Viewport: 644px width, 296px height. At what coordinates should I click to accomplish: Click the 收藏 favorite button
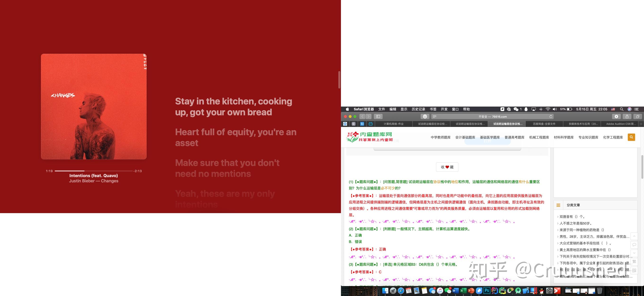(447, 167)
